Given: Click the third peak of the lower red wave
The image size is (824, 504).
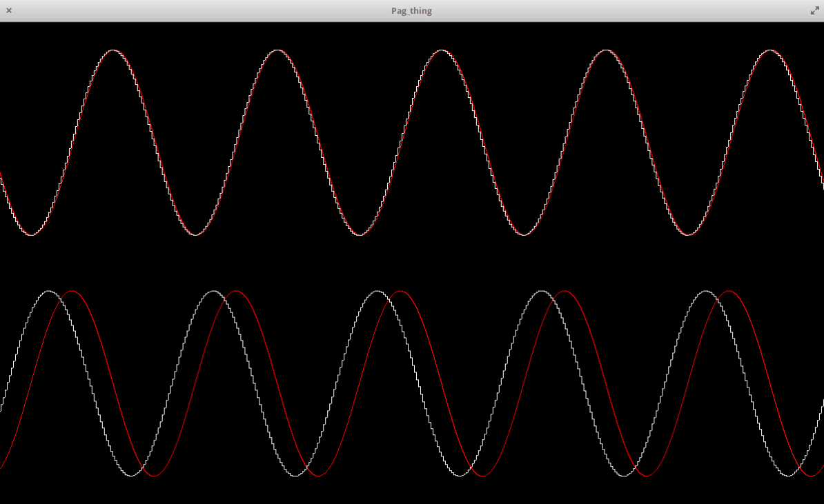Looking at the screenshot, I should click(400, 291).
